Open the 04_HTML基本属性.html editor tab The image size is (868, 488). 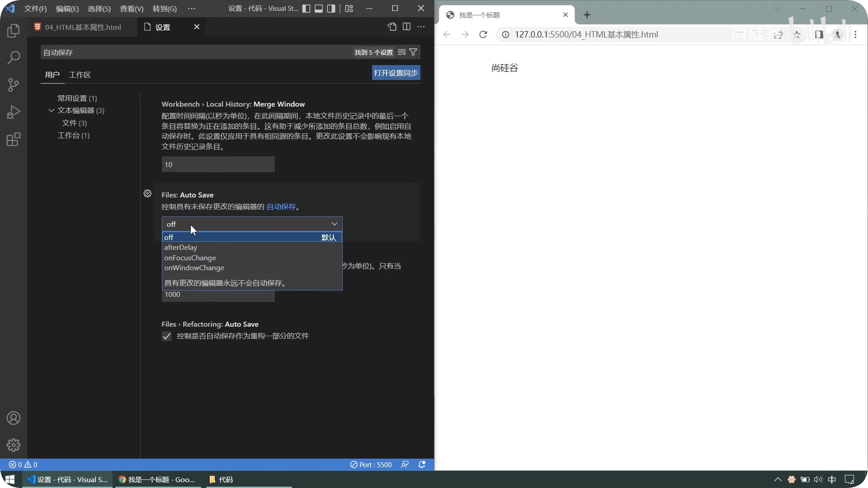[83, 27]
